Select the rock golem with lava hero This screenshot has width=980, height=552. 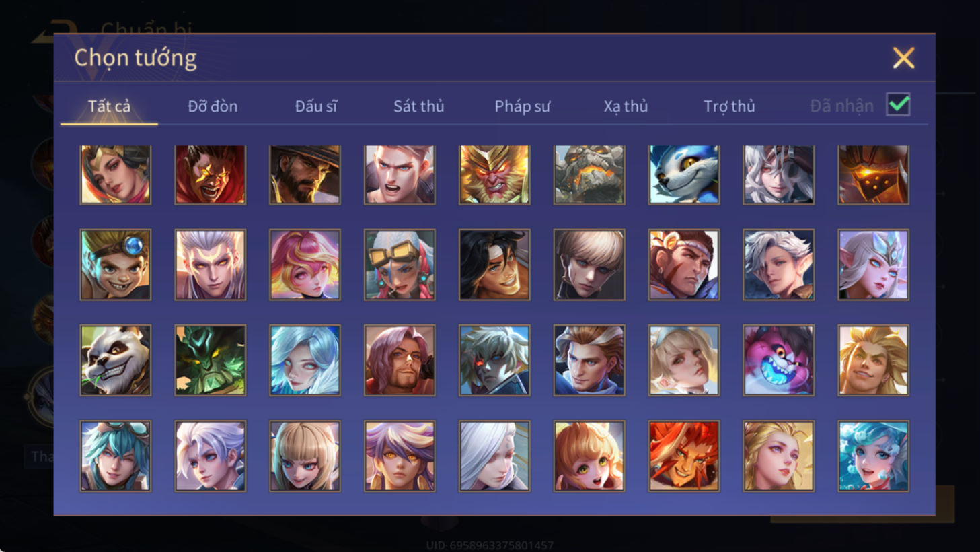[x=589, y=175]
